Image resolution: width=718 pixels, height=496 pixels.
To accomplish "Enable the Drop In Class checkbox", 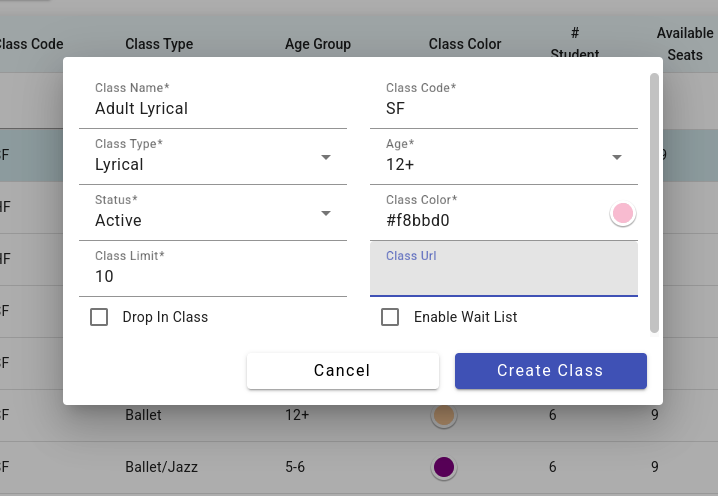I will pos(99,317).
